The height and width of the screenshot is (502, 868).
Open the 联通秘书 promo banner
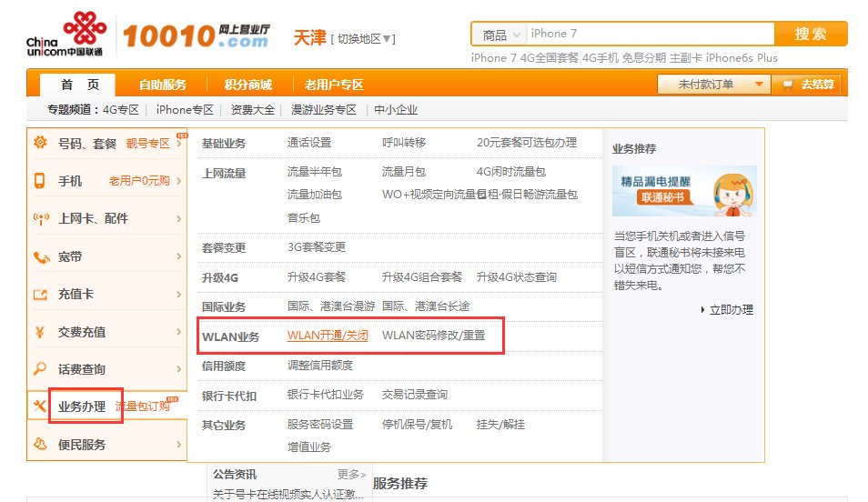click(684, 191)
